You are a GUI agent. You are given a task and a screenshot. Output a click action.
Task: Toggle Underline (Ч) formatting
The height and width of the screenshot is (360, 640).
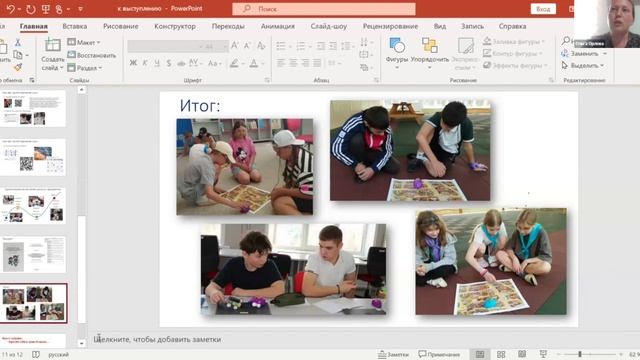[157, 63]
